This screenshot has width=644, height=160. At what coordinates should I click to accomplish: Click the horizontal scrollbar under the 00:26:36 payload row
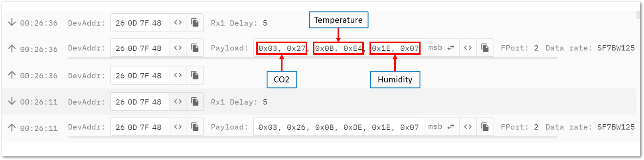point(312,58)
